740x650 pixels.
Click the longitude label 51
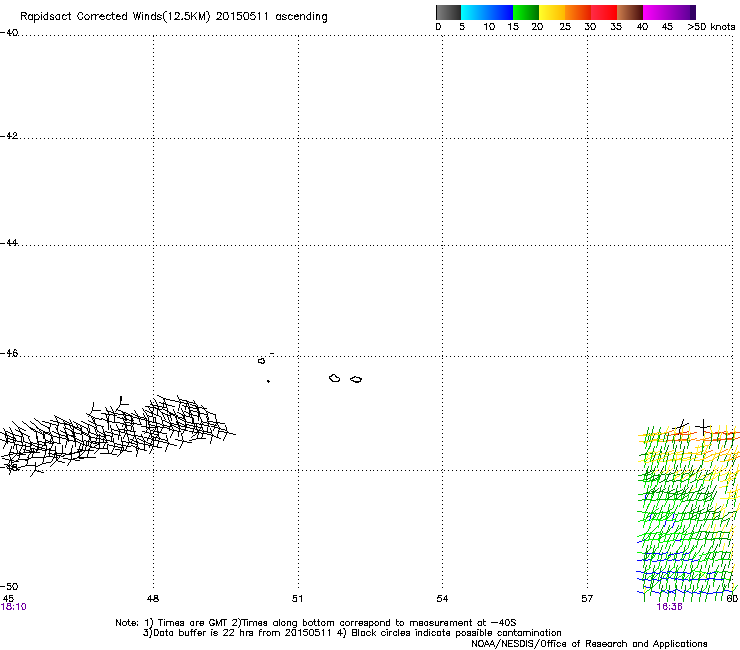point(297,599)
